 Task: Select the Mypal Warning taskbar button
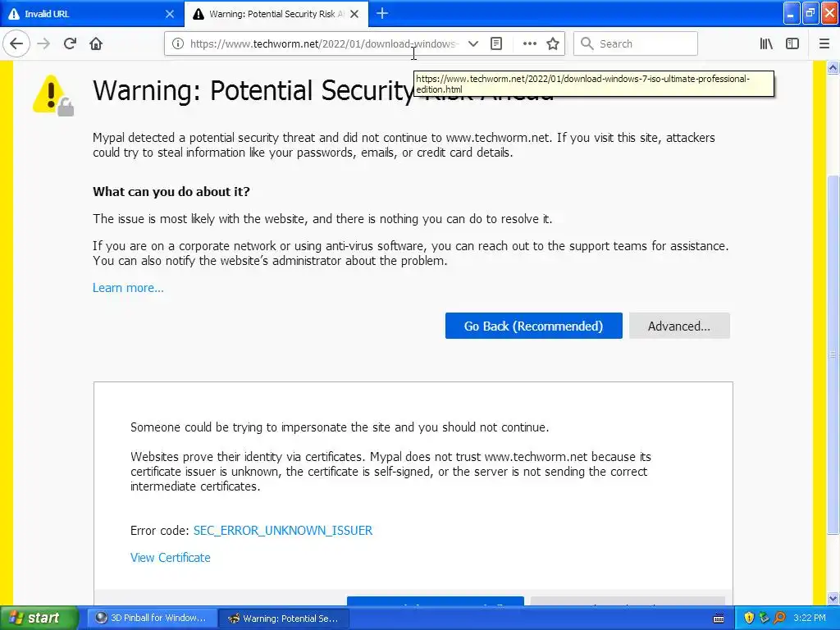click(x=284, y=618)
